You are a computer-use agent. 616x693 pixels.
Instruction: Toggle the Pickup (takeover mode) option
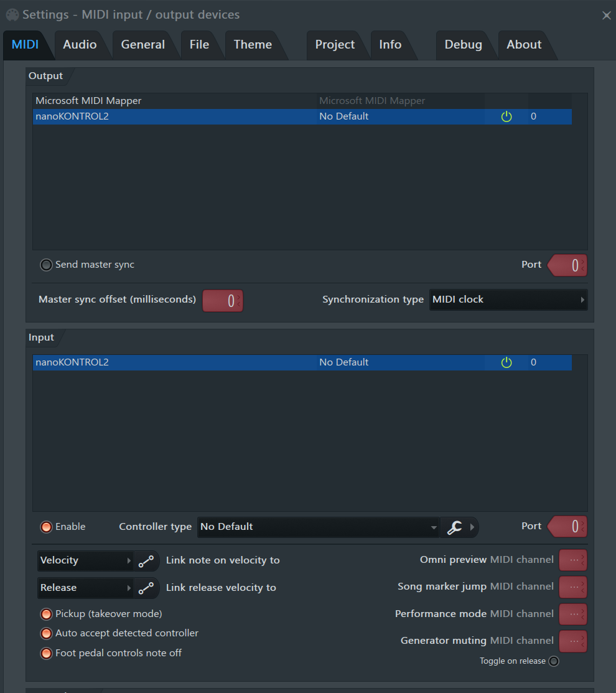(46, 614)
